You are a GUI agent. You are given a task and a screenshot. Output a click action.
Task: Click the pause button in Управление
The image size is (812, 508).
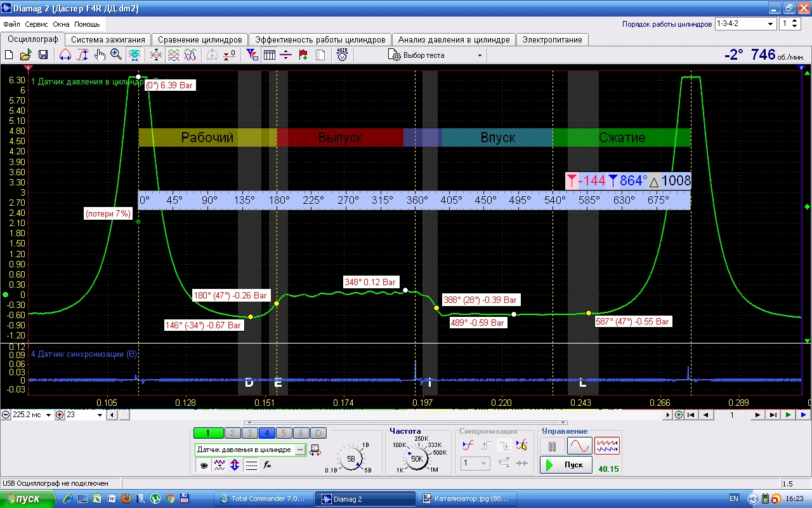click(x=551, y=446)
